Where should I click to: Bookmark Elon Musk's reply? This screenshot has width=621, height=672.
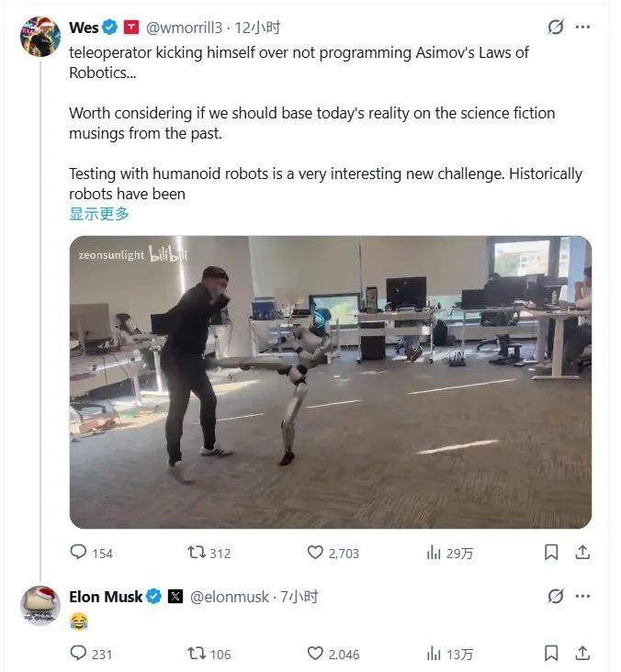coord(551,654)
